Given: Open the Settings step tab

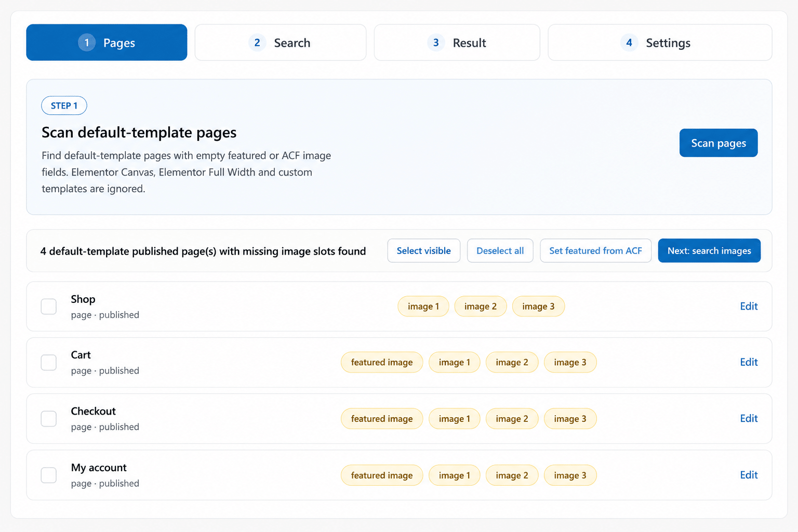Looking at the screenshot, I should (660, 43).
